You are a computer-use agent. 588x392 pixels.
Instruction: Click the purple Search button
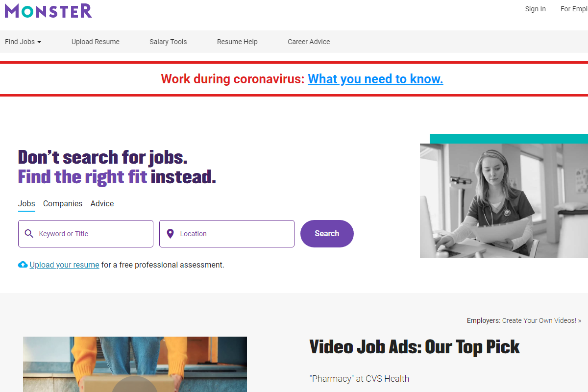(327, 234)
